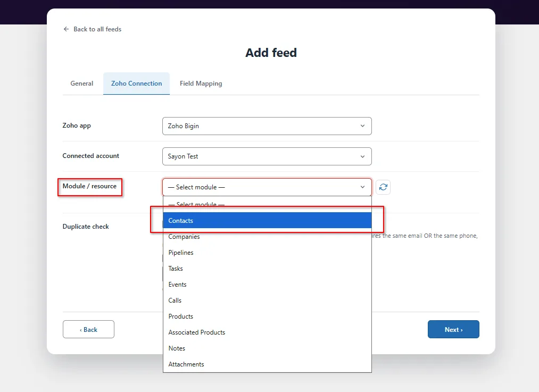Select Associated Products option
The width and height of the screenshot is (539, 392).
point(268,332)
